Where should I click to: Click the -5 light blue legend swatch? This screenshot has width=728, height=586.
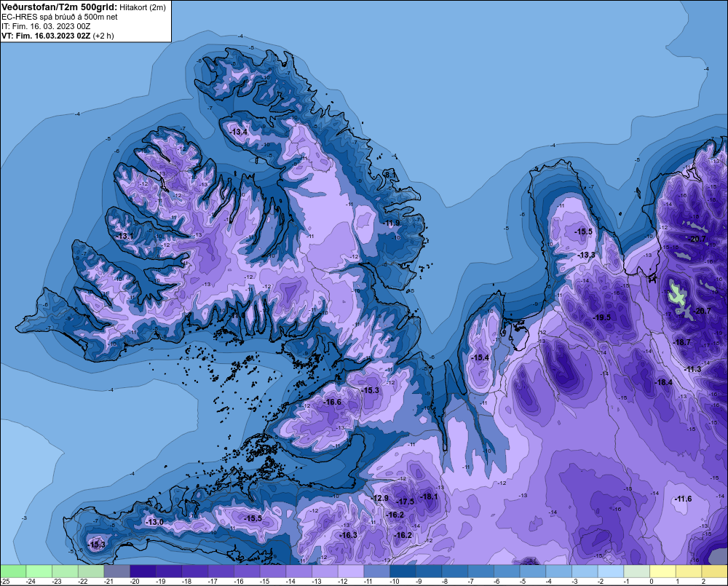pyautogui.click(x=533, y=571)
